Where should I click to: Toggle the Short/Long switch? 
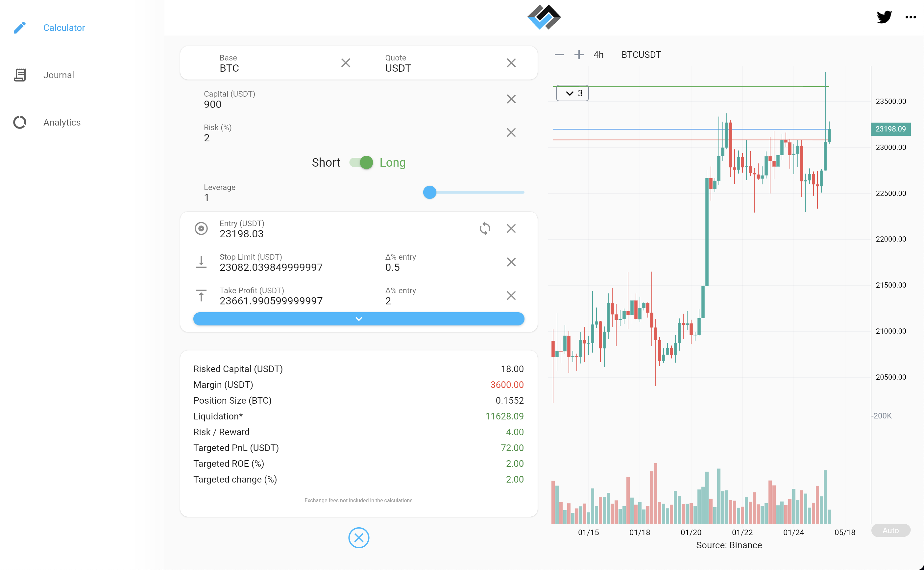361,162
